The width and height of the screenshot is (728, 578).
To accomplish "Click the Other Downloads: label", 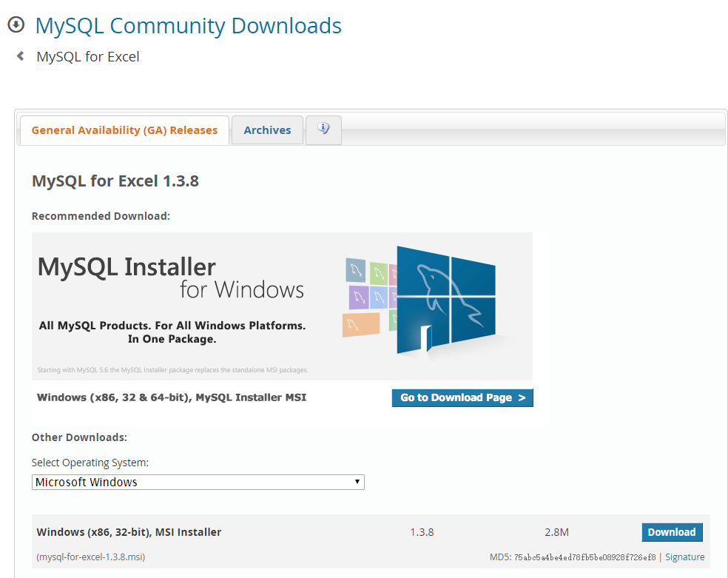I will tap(79, 437).
